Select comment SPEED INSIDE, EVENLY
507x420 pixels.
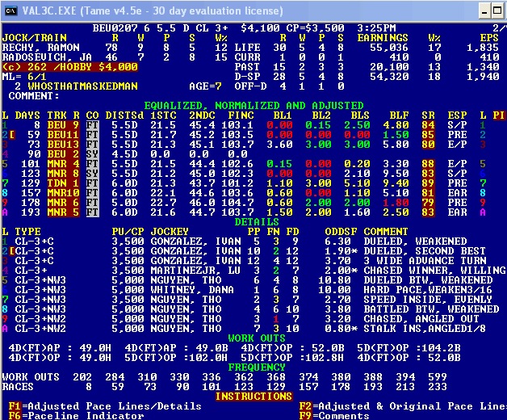428,300
